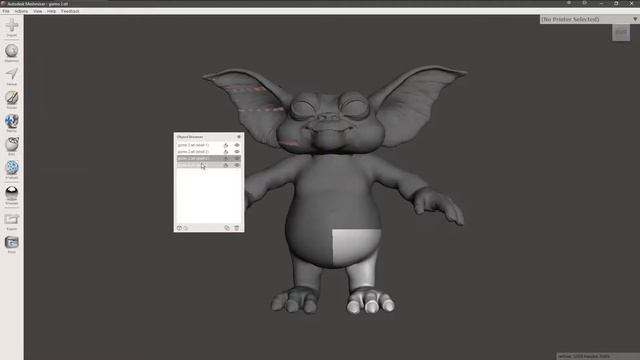This screenshot has height=360, width=640.
Task: Open the Actions menu
Action: [x=21, y=11]
